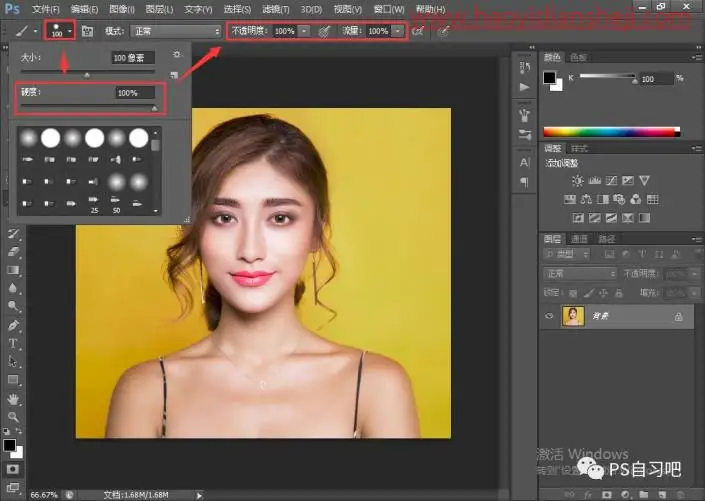Add Color Balance scales icon
Image resolution: width=705 pixels, height=501 pixels.
coord(586,199)
